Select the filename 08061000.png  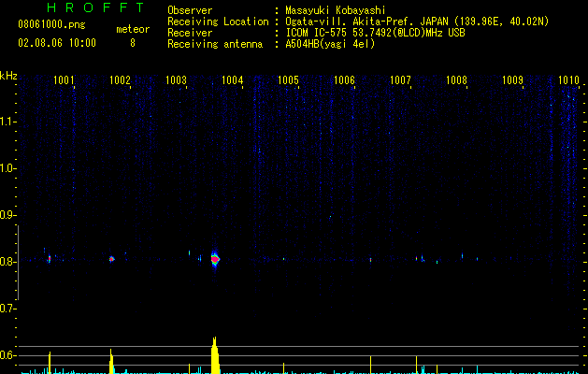click(x=51, y=25)
